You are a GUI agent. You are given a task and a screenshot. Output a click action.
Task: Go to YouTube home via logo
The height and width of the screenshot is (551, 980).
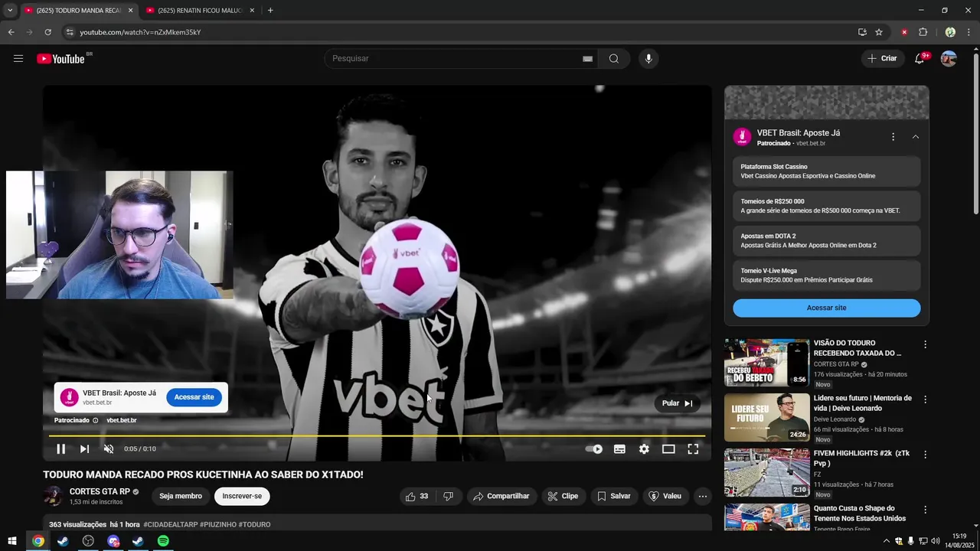[x=60, y=59]
